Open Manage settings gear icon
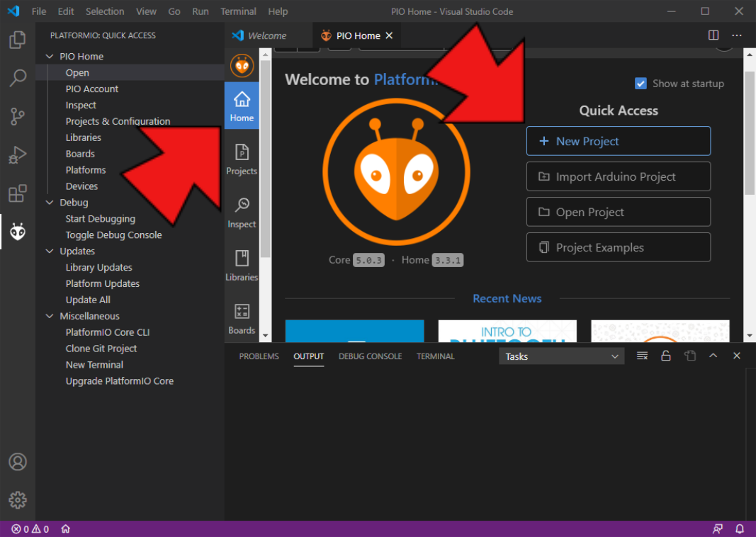 pos(18,499)
